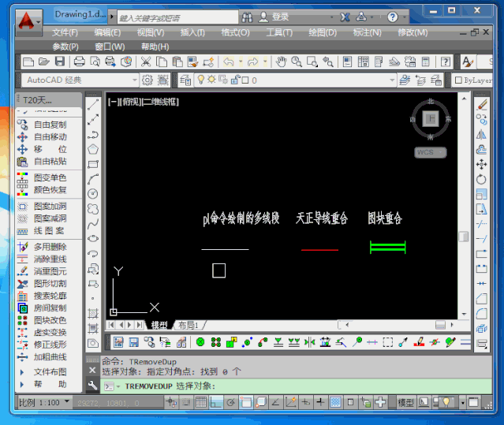504x425 pixels.
Task: Click the Undo arrow icon
Action: [229, 62]
